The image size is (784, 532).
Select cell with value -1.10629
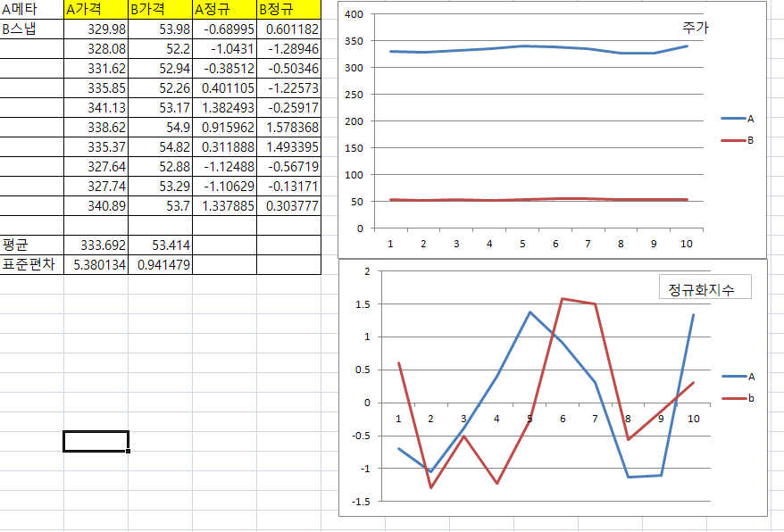click(224, 186)
